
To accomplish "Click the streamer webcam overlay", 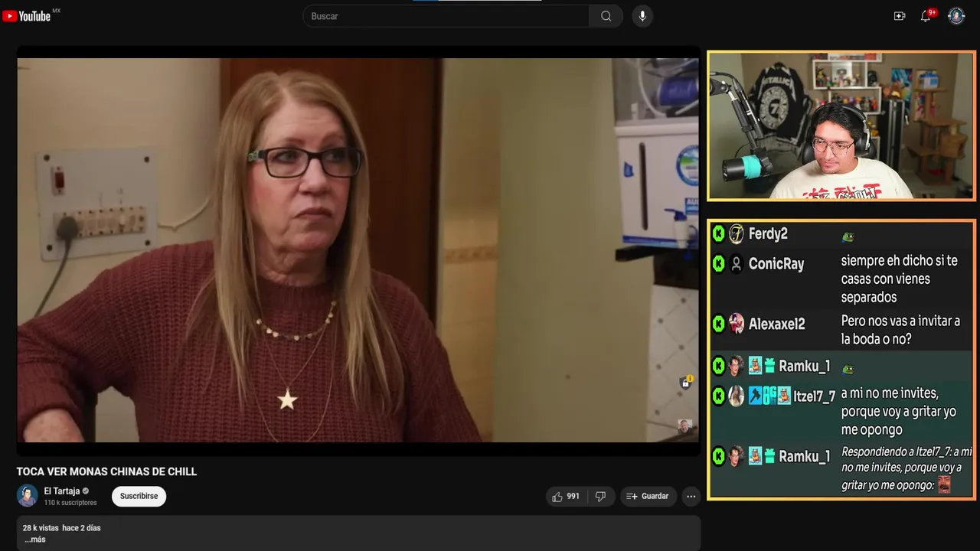I will [x=841, y=126].
